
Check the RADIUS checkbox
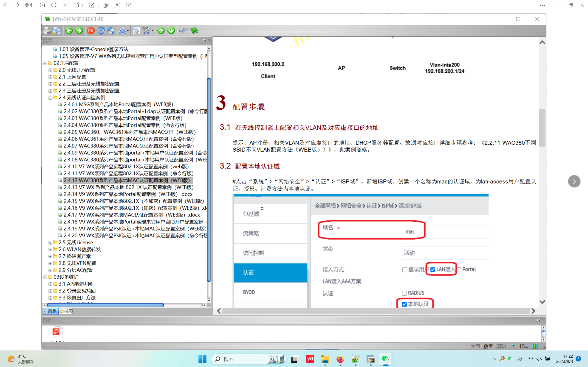click(x=404, y=293)
